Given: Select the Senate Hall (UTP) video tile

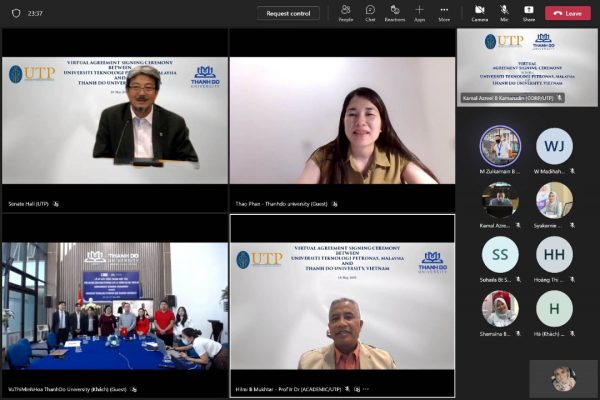Looking at the screenshot, I should pyautogui.click(x=114, y=118).
